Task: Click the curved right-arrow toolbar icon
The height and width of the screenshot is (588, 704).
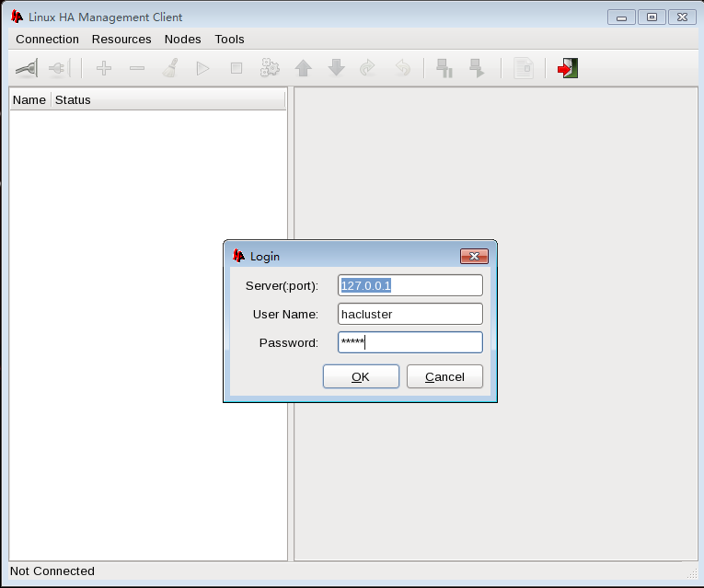Action: [368, 68]
